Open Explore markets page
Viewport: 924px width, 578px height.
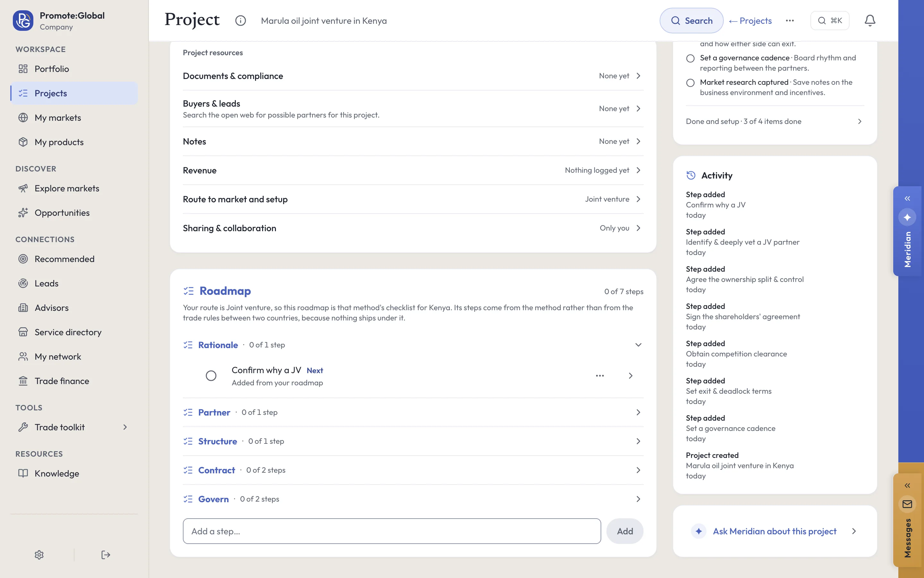point(74,188)
